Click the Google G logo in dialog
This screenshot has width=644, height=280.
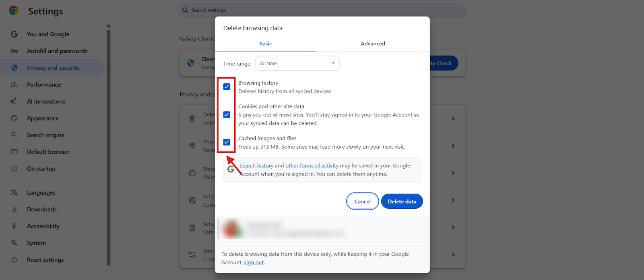pyautogui.click(x=231, y=169)
